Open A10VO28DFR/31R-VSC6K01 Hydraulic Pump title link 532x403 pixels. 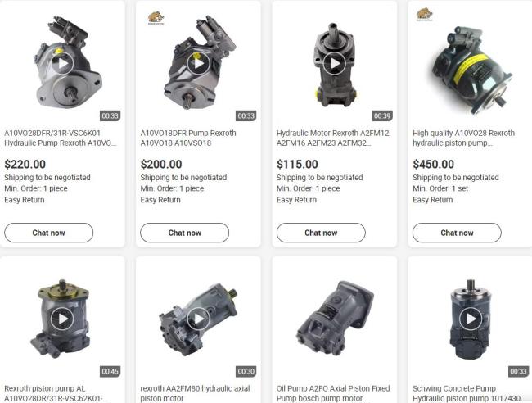61,138
